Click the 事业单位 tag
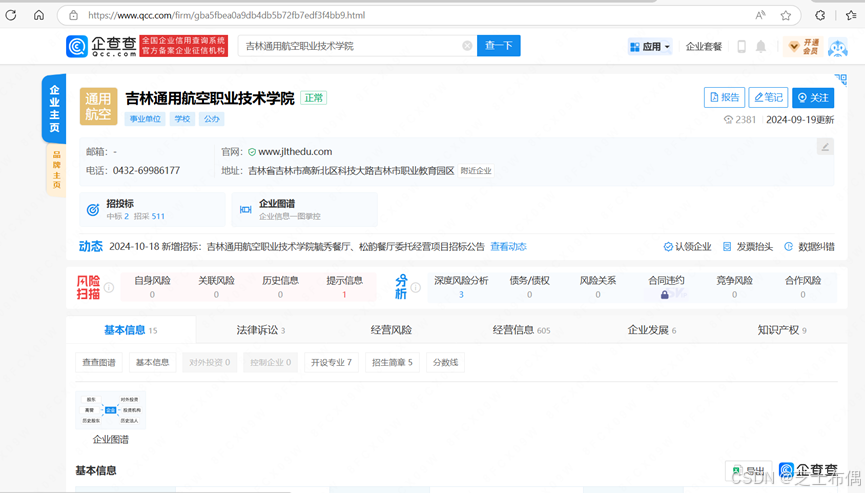865x493 pixels. coord(145,119)
